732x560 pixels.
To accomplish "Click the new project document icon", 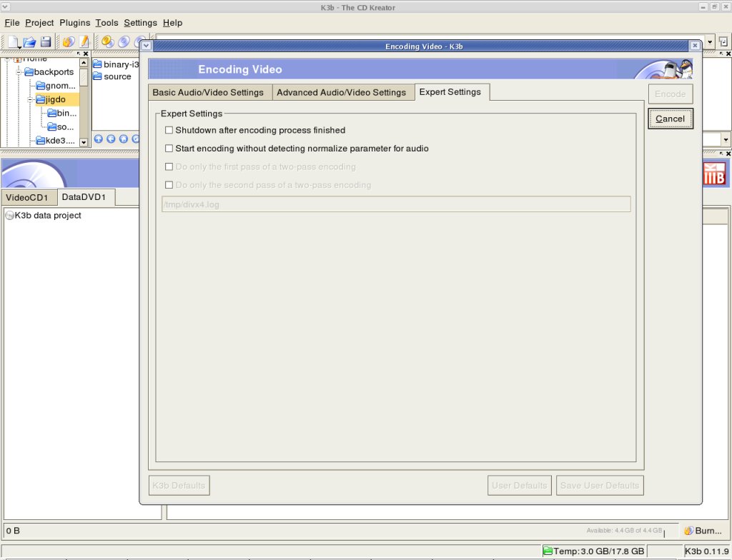I will pos(14,42).
